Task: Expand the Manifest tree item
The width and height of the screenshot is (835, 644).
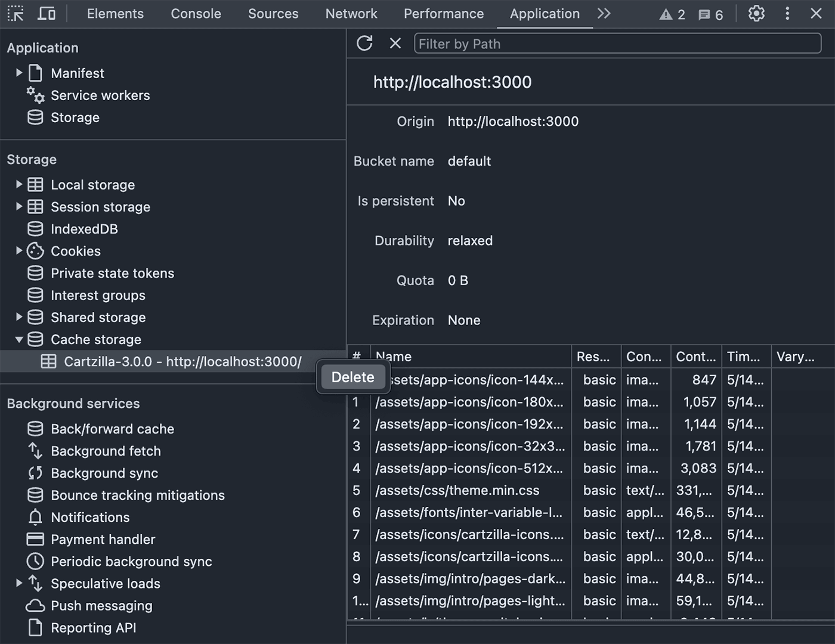Action: pyautogui.click(x=18, y=72)
